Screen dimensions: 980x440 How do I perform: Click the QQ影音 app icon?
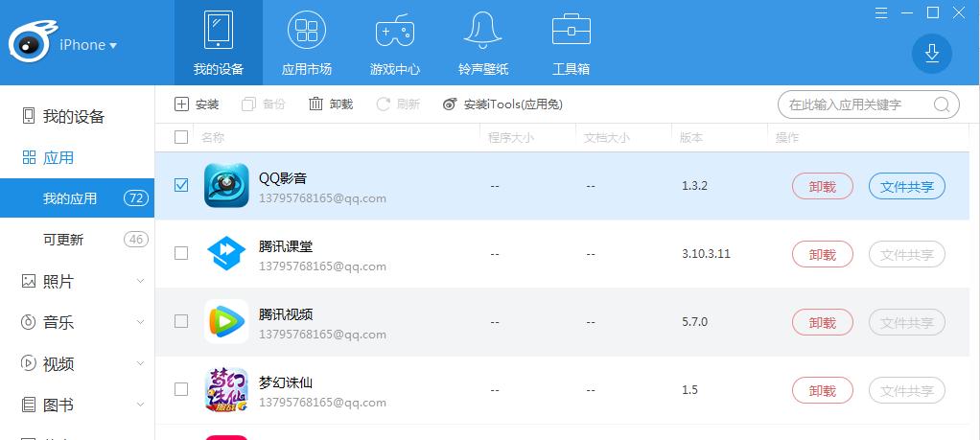coord(226,185)
